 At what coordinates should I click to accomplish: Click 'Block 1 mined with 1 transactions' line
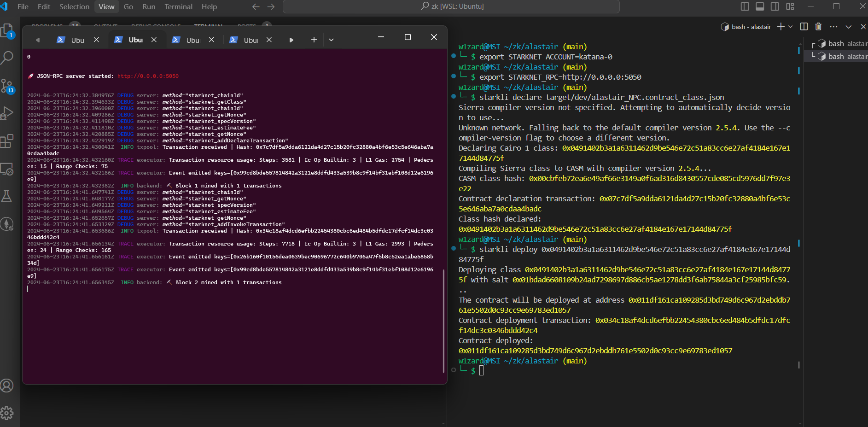coord(228,186)
